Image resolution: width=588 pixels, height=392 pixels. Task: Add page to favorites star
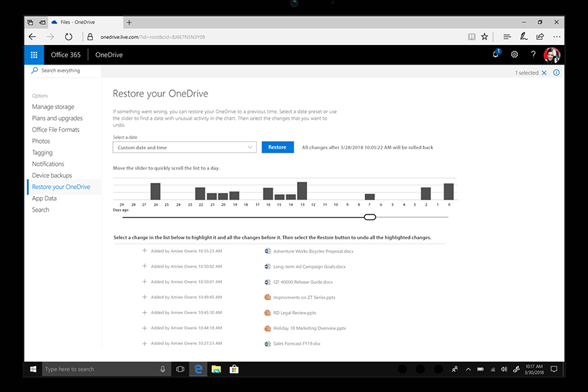(x=485, y=37)
